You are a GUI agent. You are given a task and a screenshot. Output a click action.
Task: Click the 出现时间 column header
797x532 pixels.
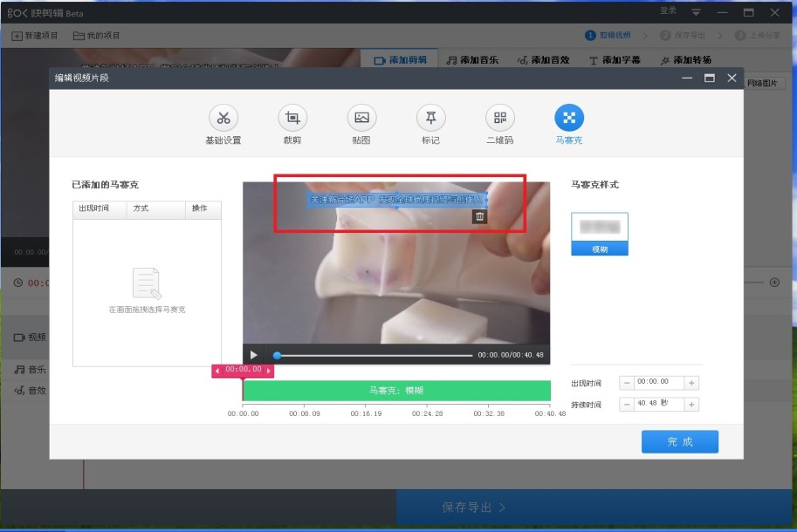(100, 208)
